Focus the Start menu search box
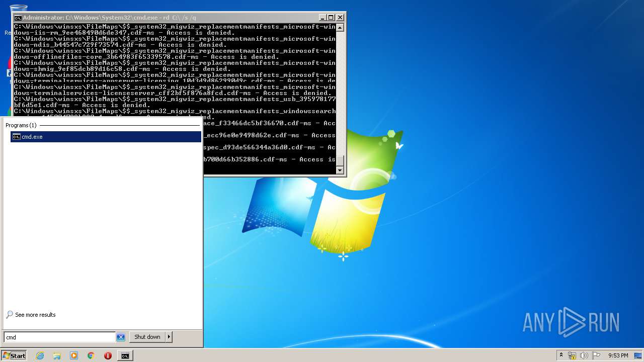 pos(59,337)
